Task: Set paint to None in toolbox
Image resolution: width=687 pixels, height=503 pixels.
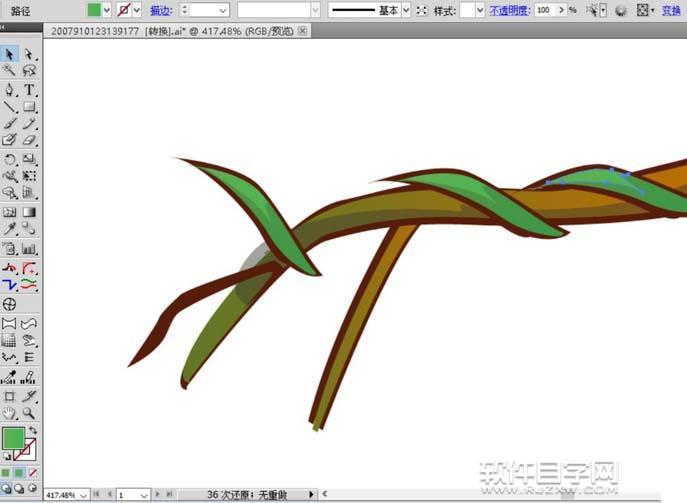Action: [x=33, y=472]
